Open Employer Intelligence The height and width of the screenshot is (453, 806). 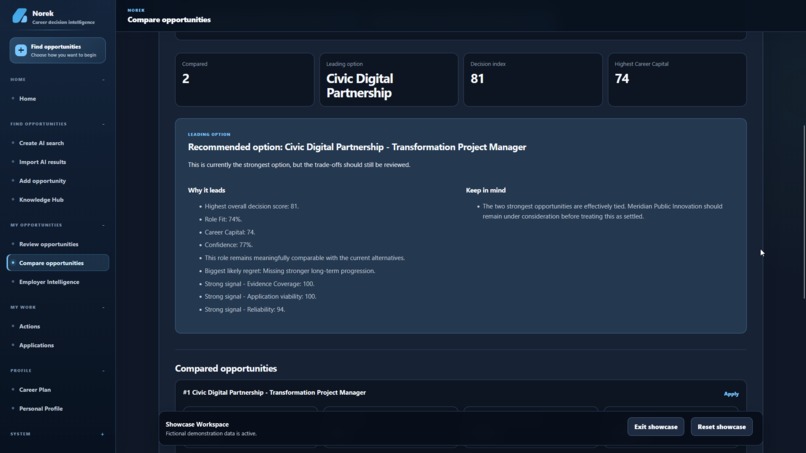tap(58, 282)
